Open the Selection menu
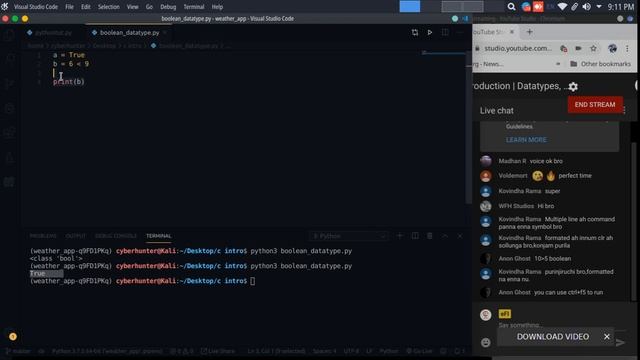This screenshot has width=640, height=360. pyautogui.click(x=109, y=7)
